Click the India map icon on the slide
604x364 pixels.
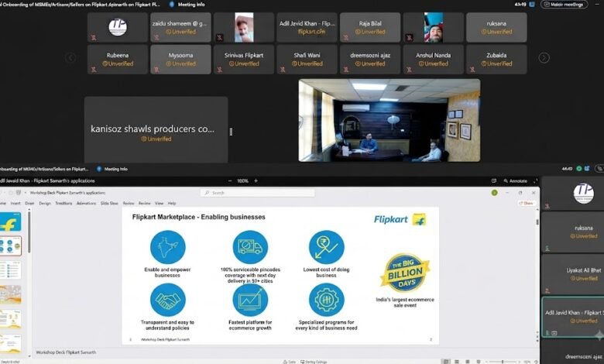click(167, 247)
